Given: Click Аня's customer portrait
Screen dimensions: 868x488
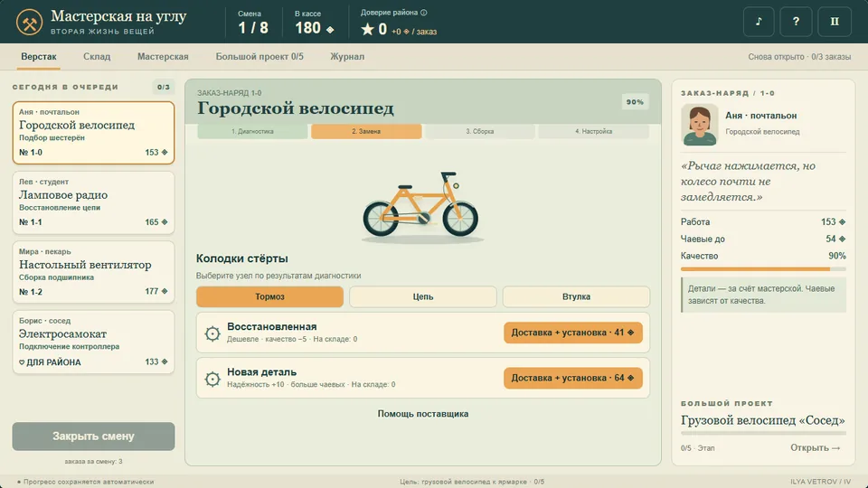Looking at the screenshot, I should [x=699, y=125].
